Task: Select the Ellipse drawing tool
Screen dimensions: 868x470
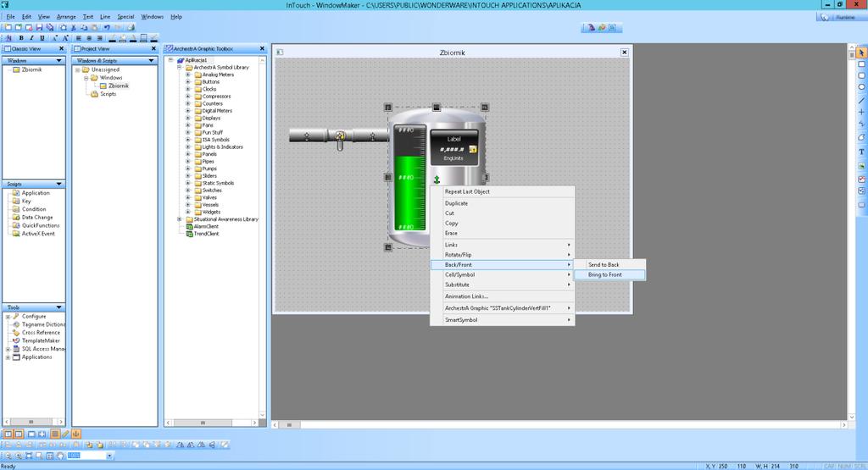Action: [861, 87]
